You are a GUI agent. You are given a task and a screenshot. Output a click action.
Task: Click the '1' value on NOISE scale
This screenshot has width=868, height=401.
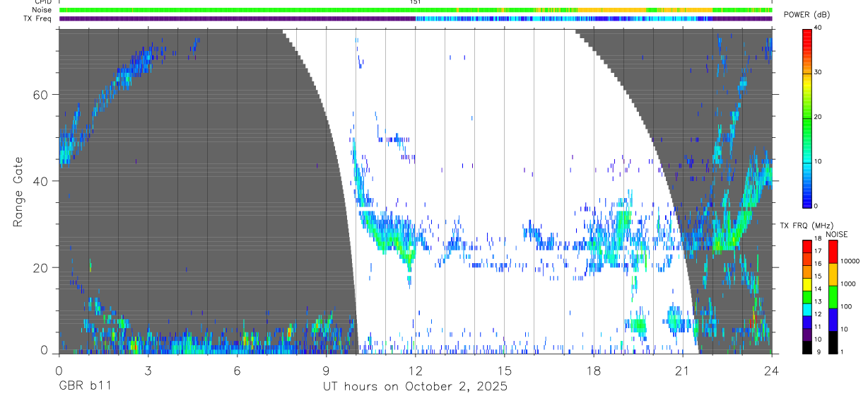tap(843, 353)
